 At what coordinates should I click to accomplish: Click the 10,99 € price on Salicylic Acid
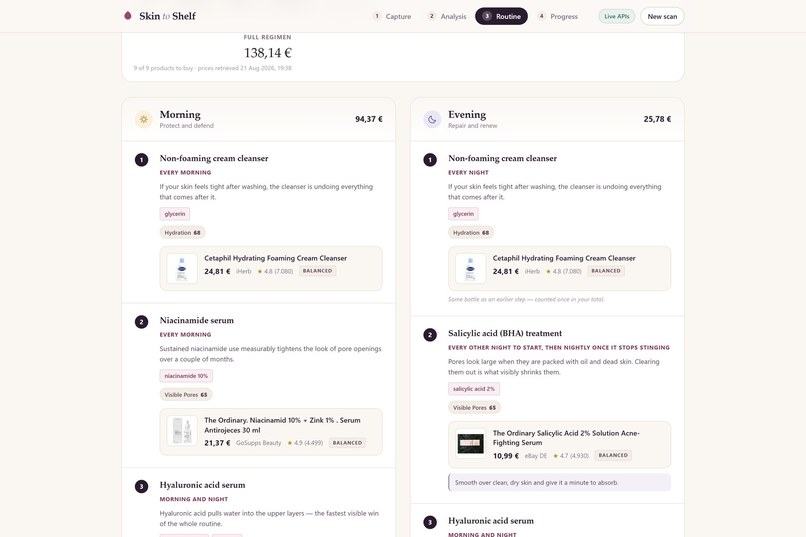505,456
